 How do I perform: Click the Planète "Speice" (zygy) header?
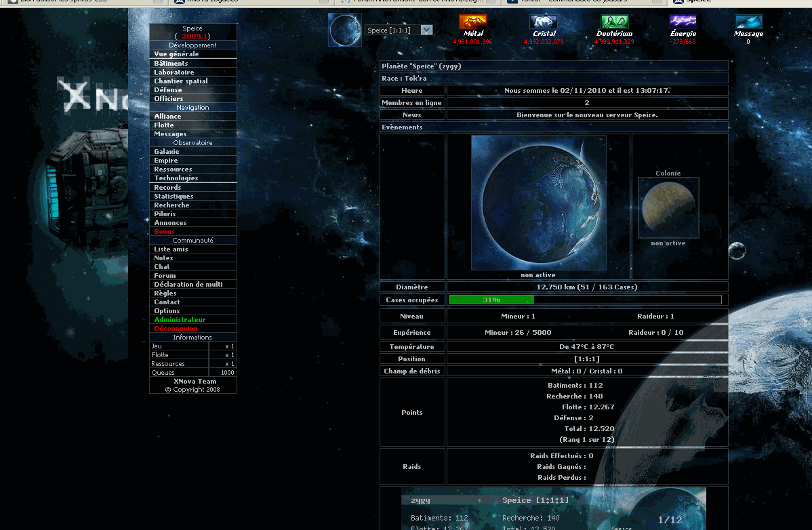point(554,66)
